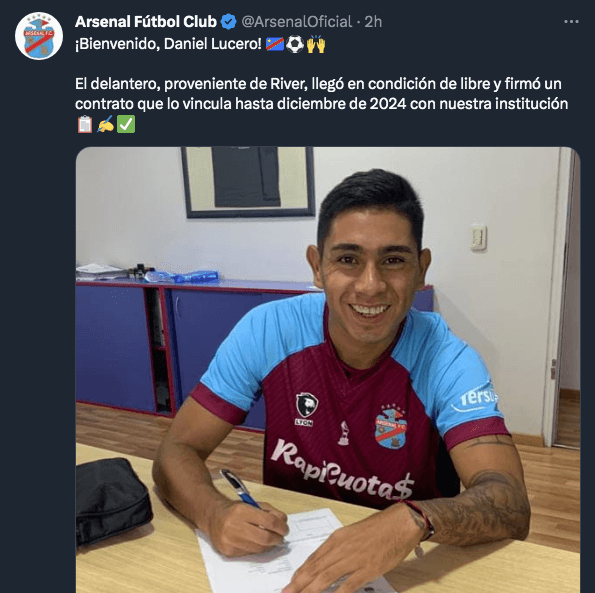Click the blue pen in the photo
This screenshot has width=595, height=593.
(240, 488)
